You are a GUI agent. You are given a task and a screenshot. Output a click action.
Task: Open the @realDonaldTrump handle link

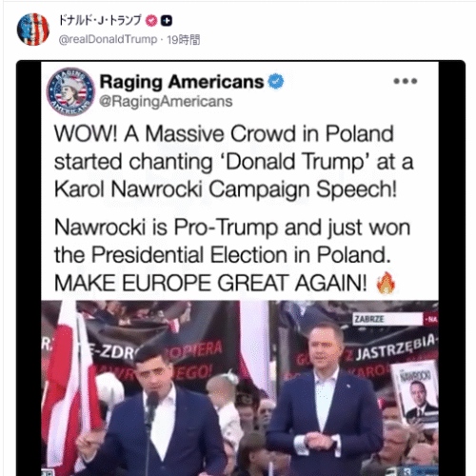(x=108, y=39)
